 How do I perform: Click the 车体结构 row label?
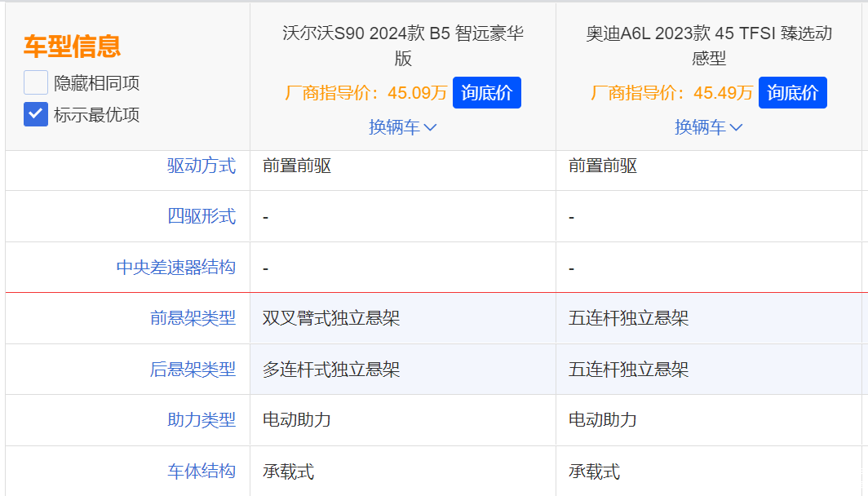[x=201, y=472]
